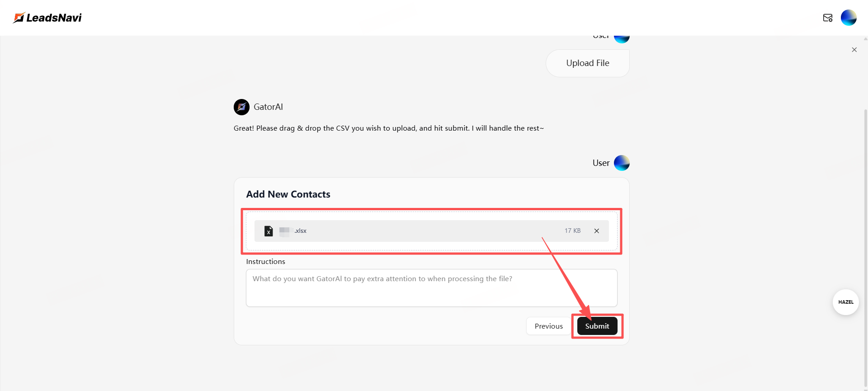
Task: Click the GatorAI avatar icon
Action: (x=241, y=107)
